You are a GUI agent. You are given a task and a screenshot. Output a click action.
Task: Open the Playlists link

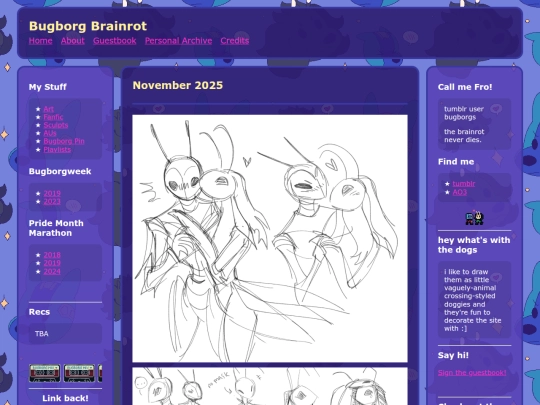click(57, 149)
